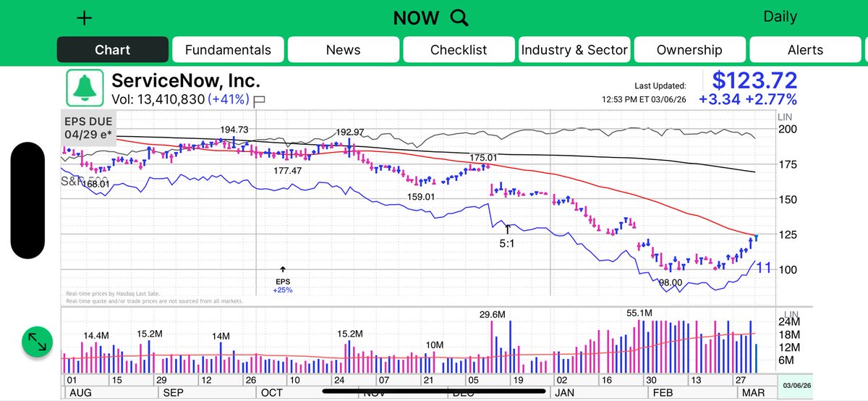The height and width of the screenshot is (401, 868).
Task: Tap the flag icon beside volume
Action: [x=259, y=101]
